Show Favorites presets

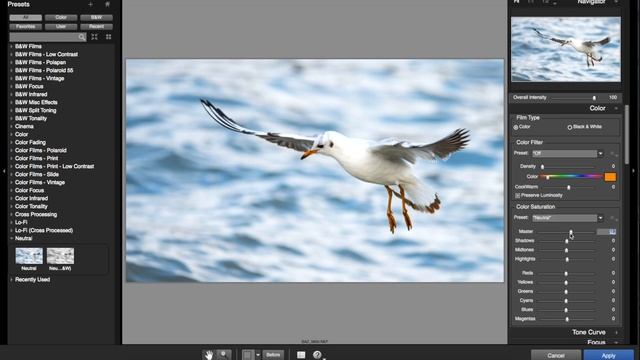[x=26, y=27]
